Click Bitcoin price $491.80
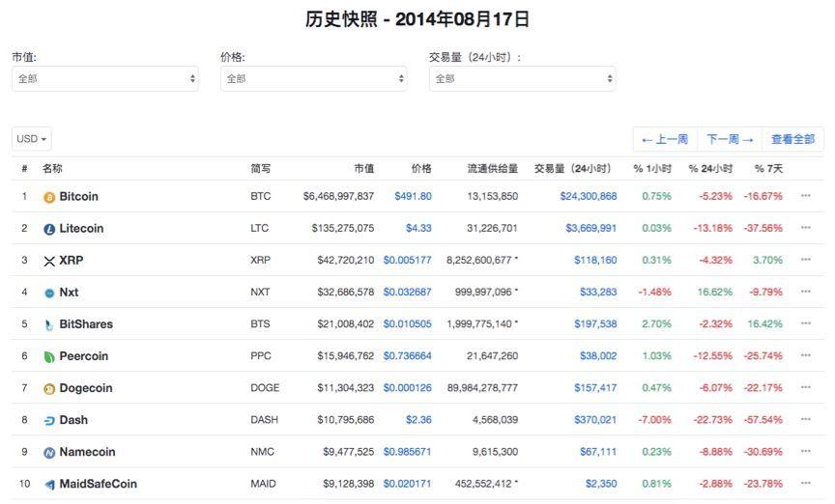This screenshot has height=504, width=835. 414,196
